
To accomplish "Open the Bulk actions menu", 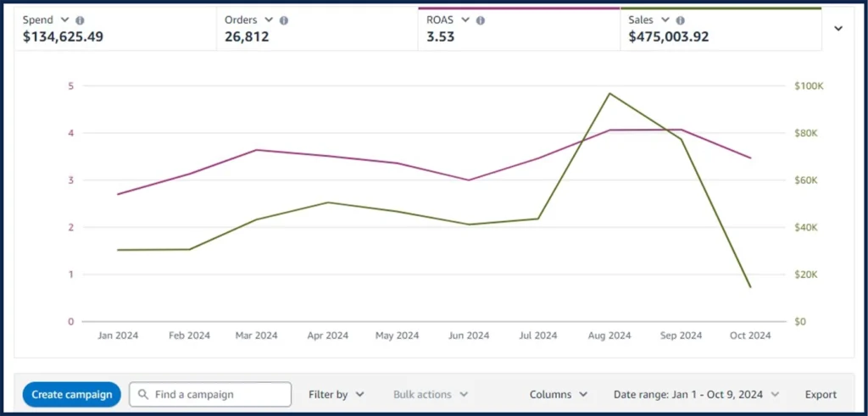I will tap(430, 395).
